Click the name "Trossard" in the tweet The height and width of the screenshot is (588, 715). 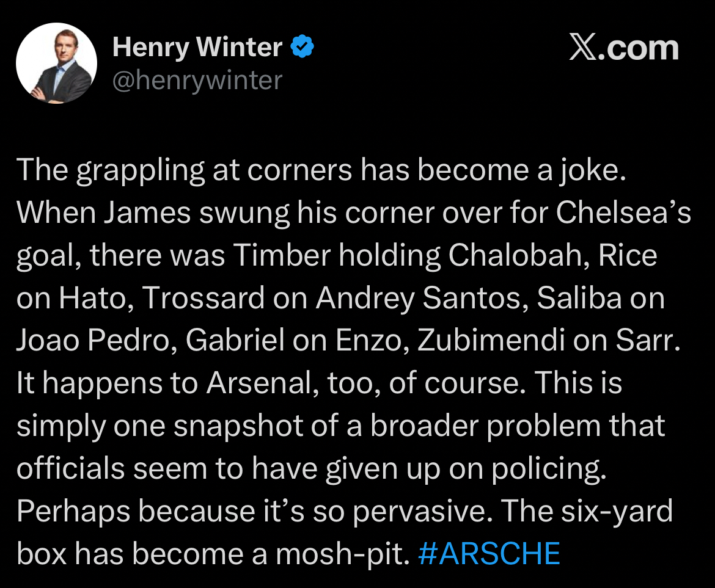tap(205, 299)
